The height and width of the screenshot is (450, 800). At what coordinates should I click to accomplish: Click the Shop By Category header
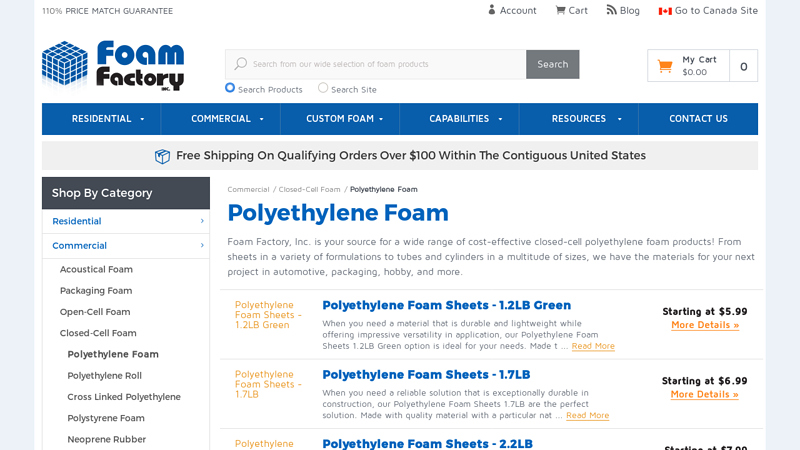click(x=126, y=193)
